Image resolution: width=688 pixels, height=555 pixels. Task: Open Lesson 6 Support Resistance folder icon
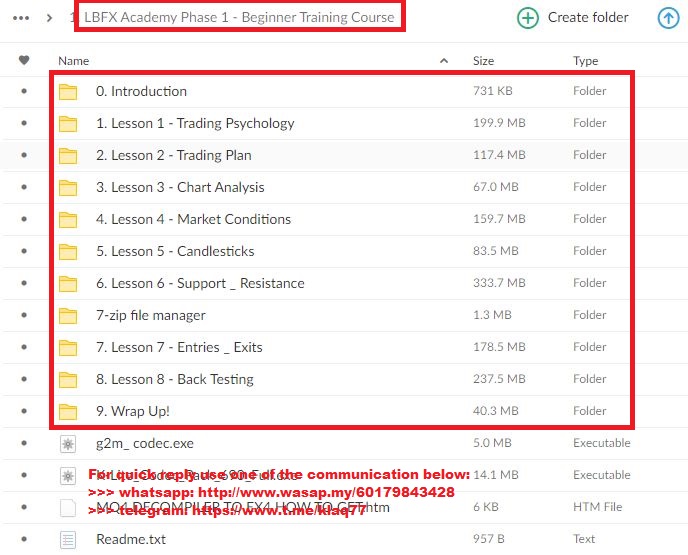tap(68, 284)
